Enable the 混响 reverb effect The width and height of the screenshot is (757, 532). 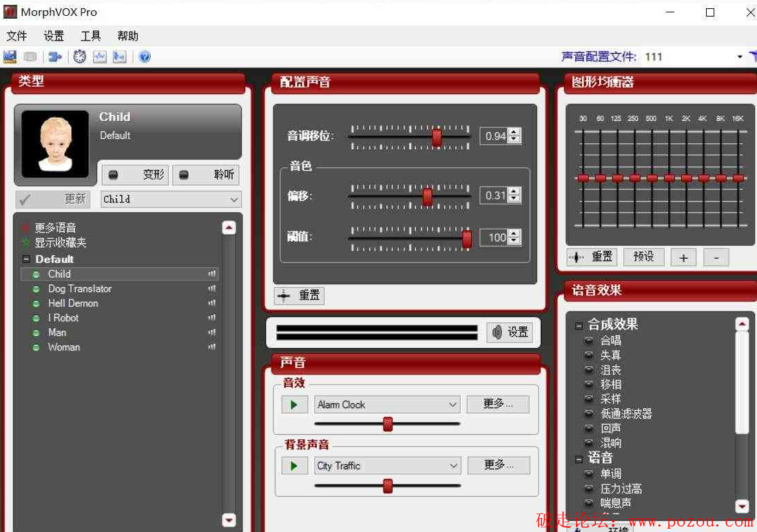(x=588, y=443)
